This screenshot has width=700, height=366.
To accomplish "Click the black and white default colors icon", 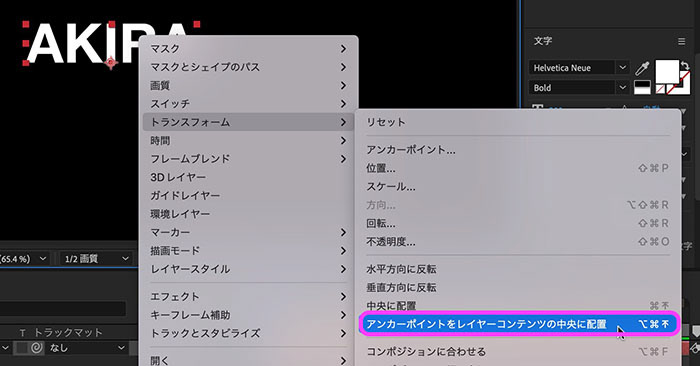I will tap(642, 87).
